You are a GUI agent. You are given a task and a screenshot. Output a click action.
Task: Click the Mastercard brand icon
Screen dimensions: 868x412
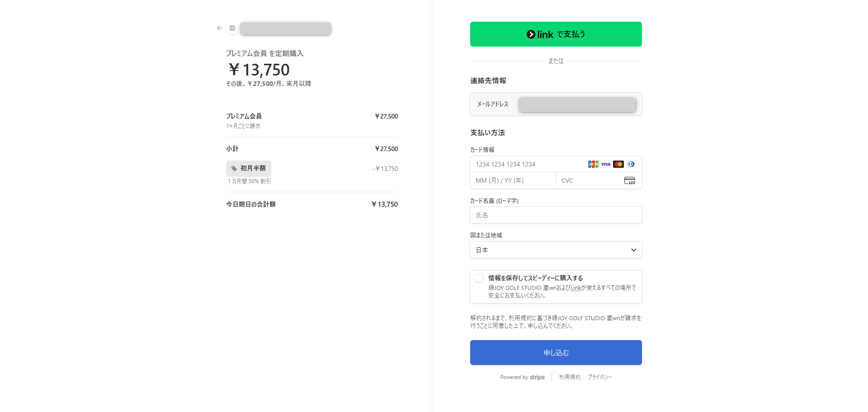coord(618,164)
